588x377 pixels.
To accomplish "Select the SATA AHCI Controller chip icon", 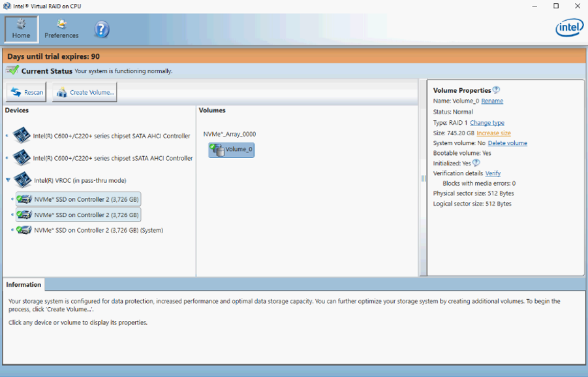I will 22,135.
